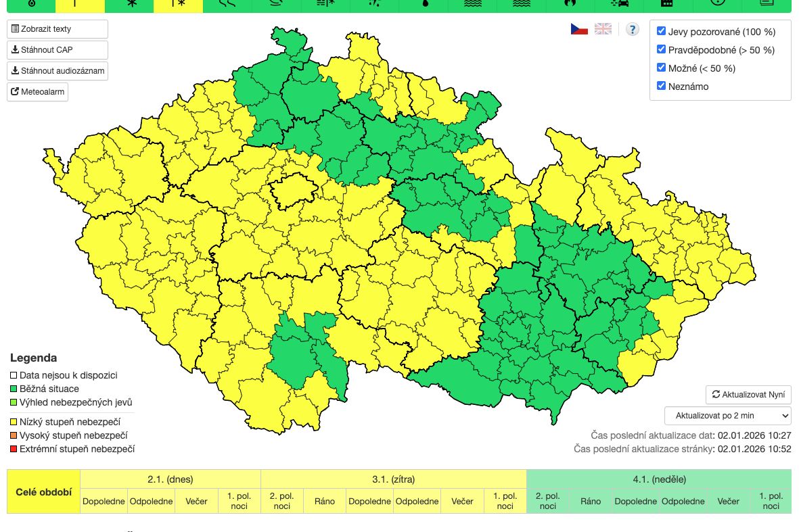
Task: Switch language to Czech via flag icon
Action: tap(578, 29)
